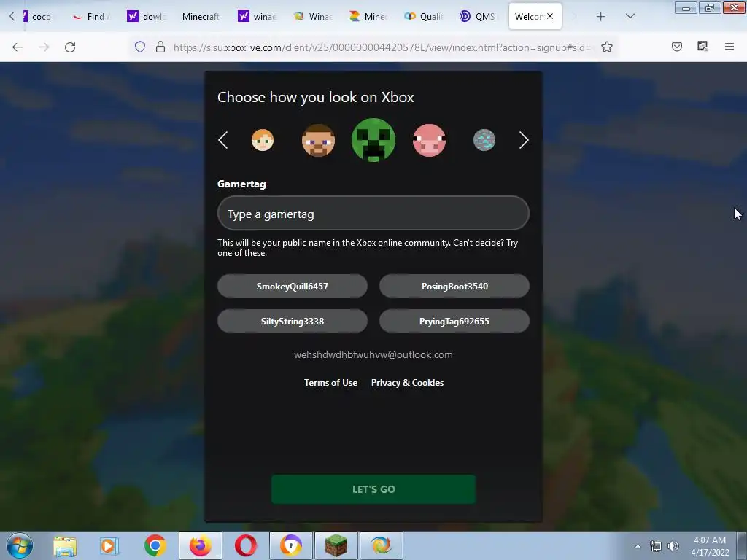This screenshot has height=560, width=747.
Task: Show next gamerpics with right arrow
Action: pos(524,140)
